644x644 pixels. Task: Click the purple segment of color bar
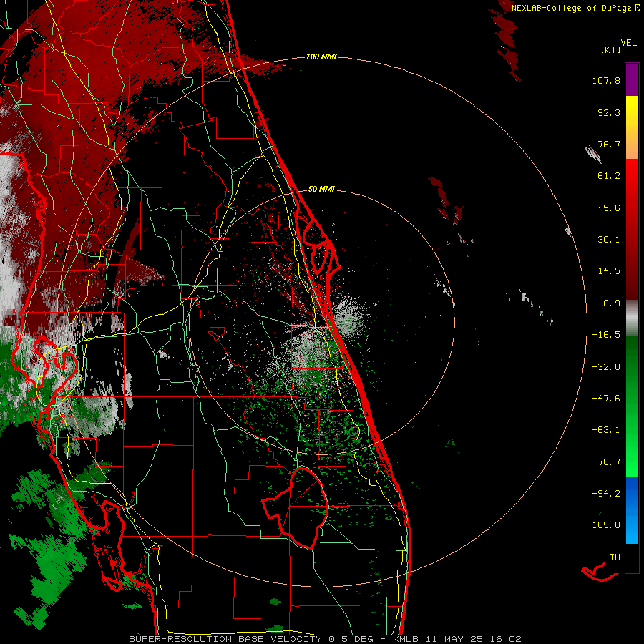click(632, 79)
